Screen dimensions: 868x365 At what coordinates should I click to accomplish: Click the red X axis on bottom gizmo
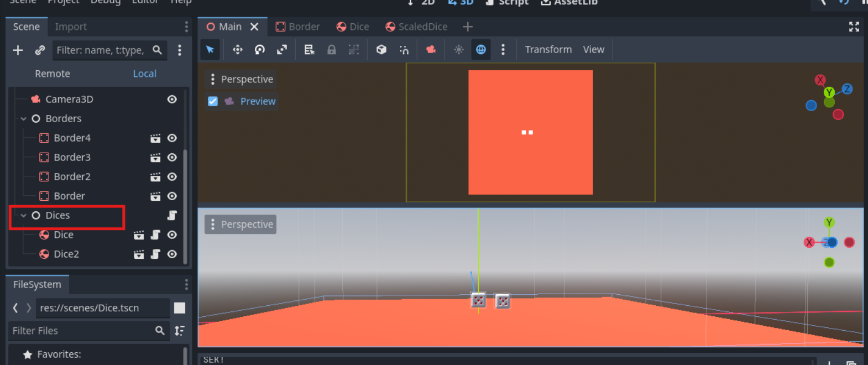[809, 242]
